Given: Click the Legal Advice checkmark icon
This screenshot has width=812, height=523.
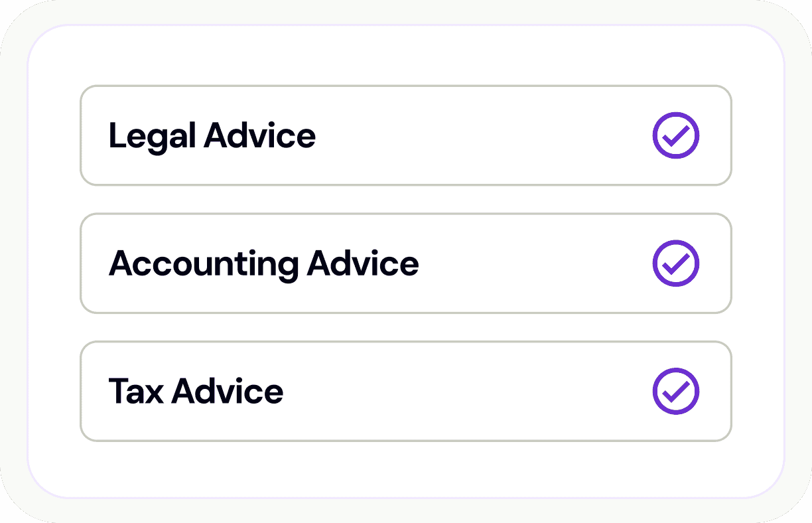Looking at the screenshot, I should 675,136.
